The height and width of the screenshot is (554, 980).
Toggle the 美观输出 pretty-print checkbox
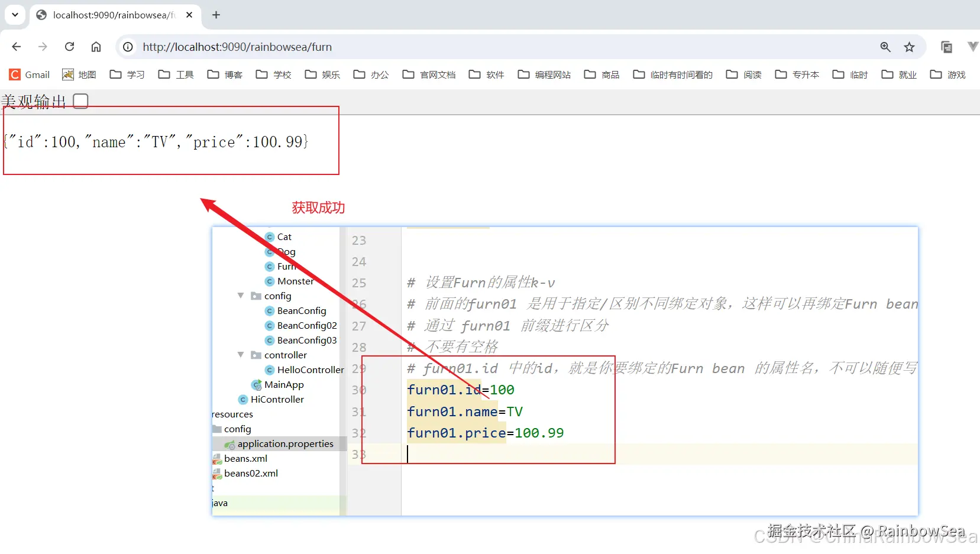point(81,101)
